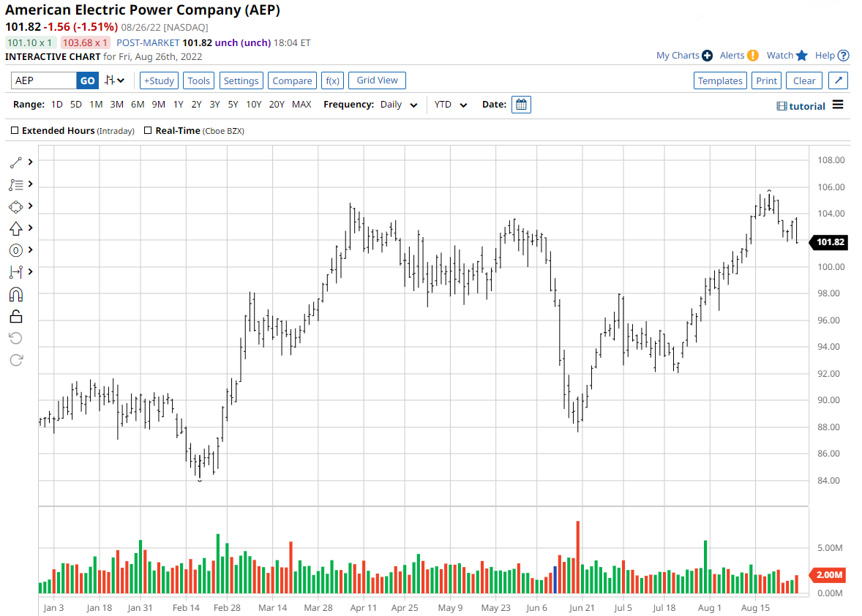Set range to 3Y
Image resolution: width=862 pixels, height=616 pixels.
click(x=214, y=105)
